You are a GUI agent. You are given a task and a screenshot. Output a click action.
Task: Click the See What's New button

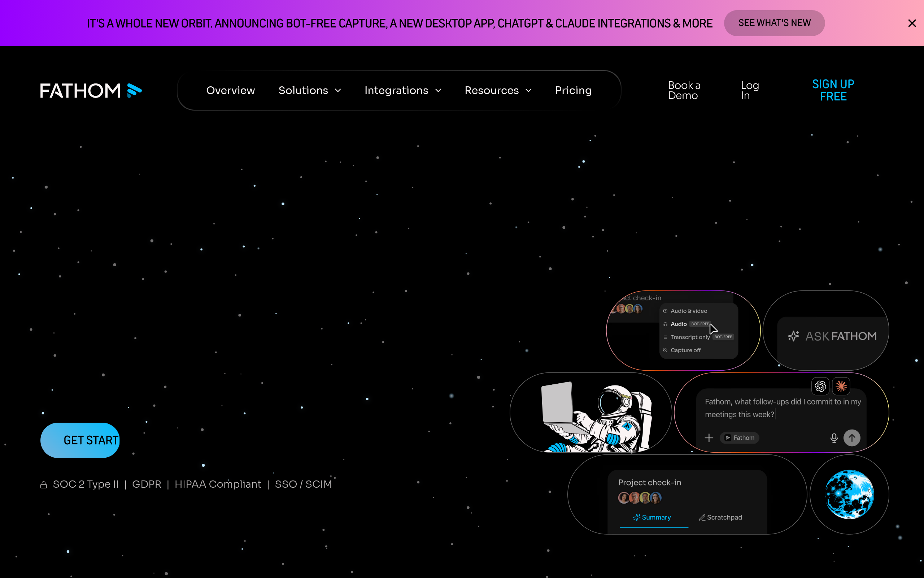click(x=774, y=23)
